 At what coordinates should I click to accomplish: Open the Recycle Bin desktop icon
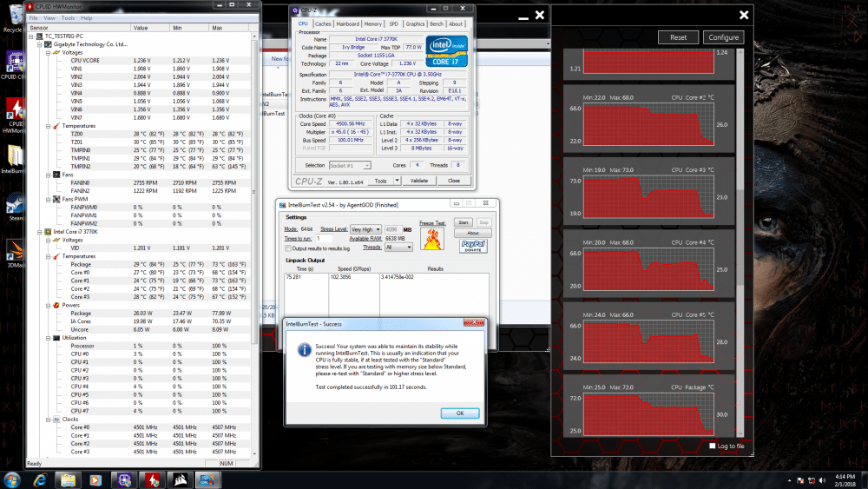(x=14, y=18)
